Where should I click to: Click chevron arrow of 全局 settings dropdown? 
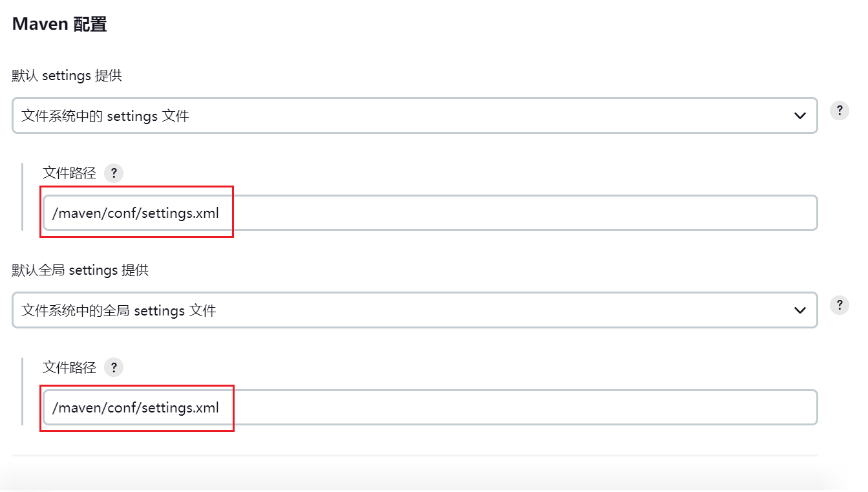pos(799,310)
